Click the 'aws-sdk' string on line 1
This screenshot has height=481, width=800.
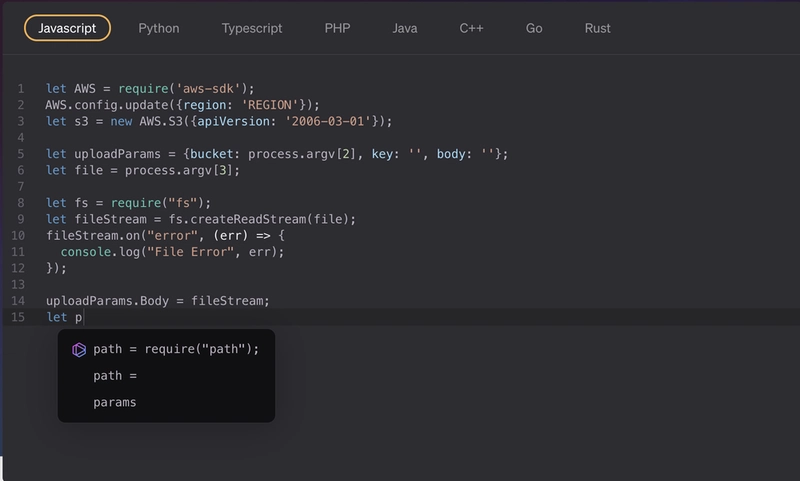(x=208, y=89)
